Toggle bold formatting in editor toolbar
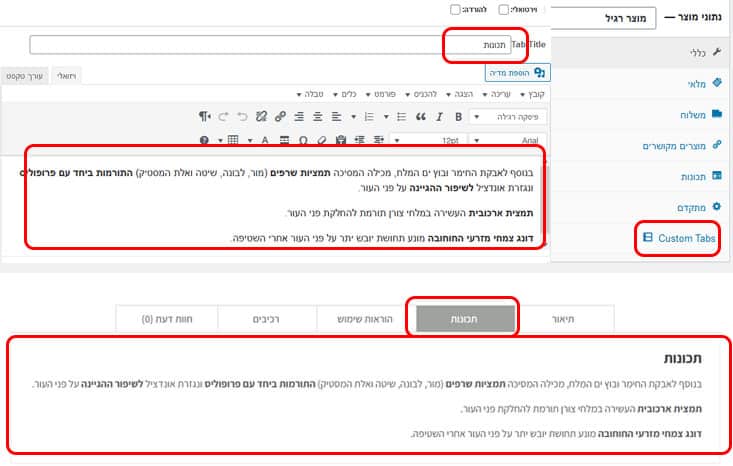 coord(459,117)
